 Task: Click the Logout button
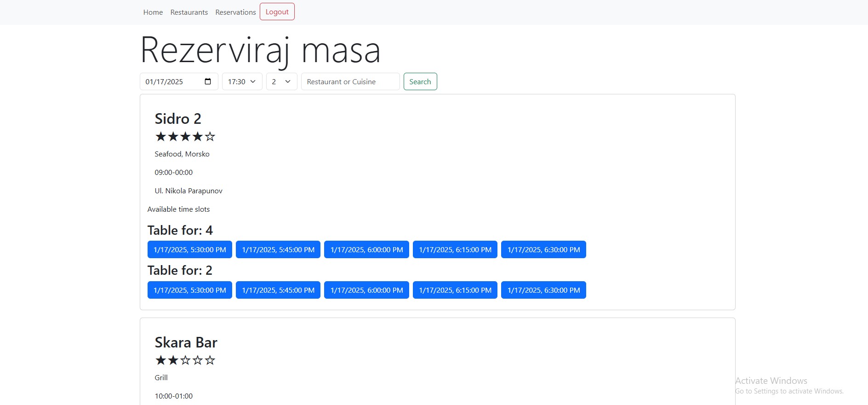click(277, 12)
